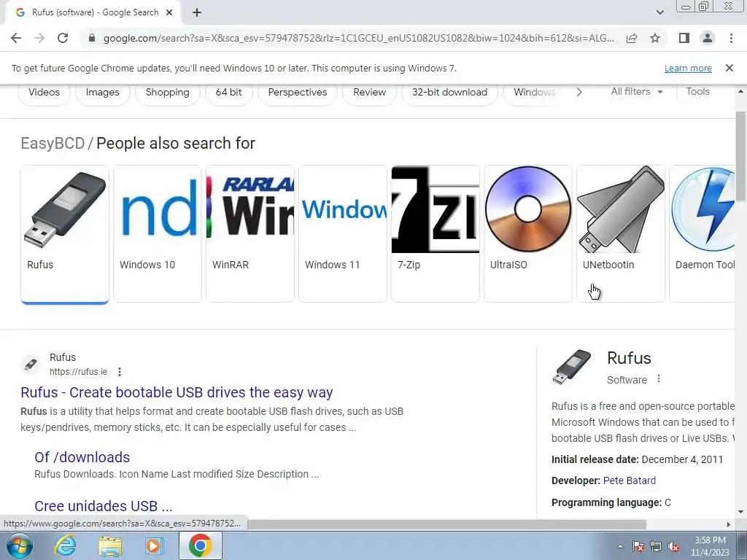This screenshot has width=747, height=560.
Task: Switch to the Videos filter
Action: pos(44,93)
